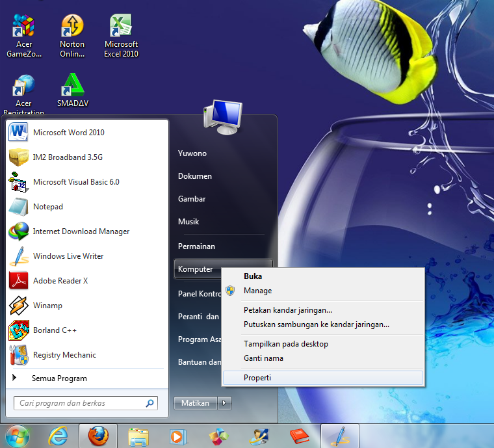
Task: Select Properti in context menu
Action: [323, 377]
